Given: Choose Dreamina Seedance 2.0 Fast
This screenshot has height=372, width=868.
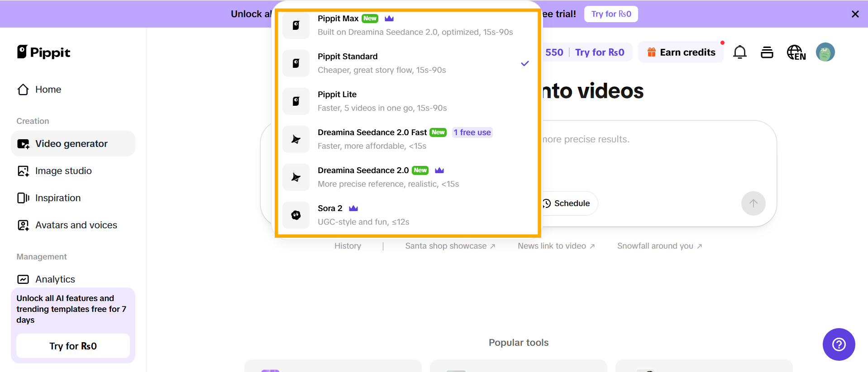Looking at the screenshot, I should click(x=407, y=139).
